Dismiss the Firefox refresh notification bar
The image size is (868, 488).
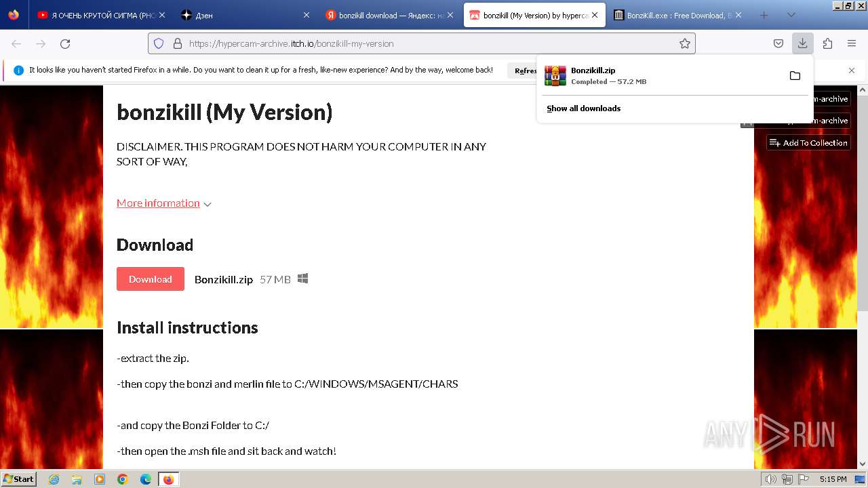[852, 70]
